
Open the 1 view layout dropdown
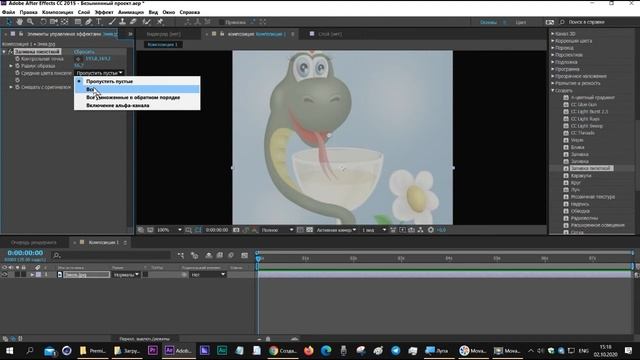[x=373, y=230]
